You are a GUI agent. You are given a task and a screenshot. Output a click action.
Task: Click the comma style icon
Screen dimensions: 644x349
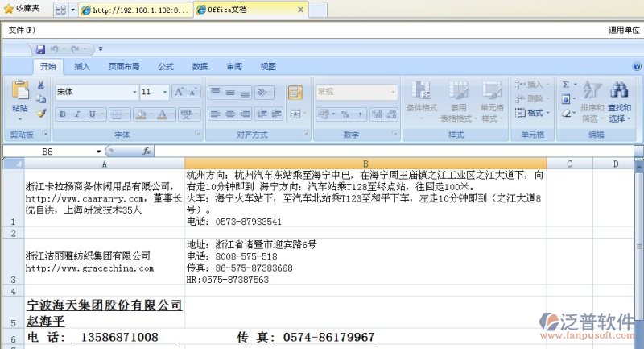point(360,114)
